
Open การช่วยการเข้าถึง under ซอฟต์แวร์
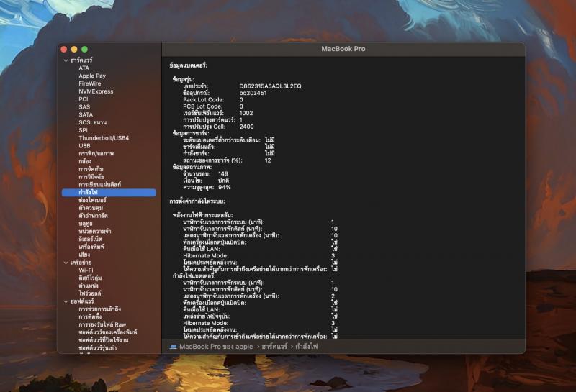point(99,309)
